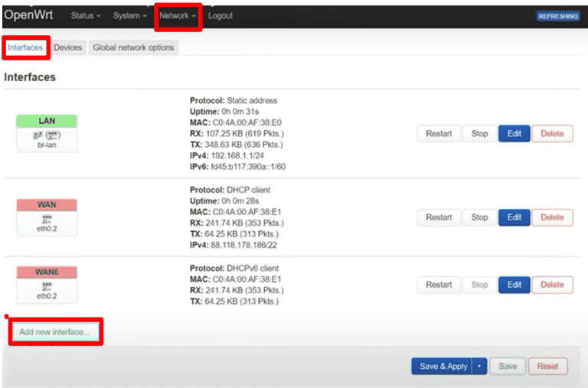Click the LAN br-lan interface icon
Viewport: 588px width, 388px height.
pyautogui.click(x=47, y=134)
